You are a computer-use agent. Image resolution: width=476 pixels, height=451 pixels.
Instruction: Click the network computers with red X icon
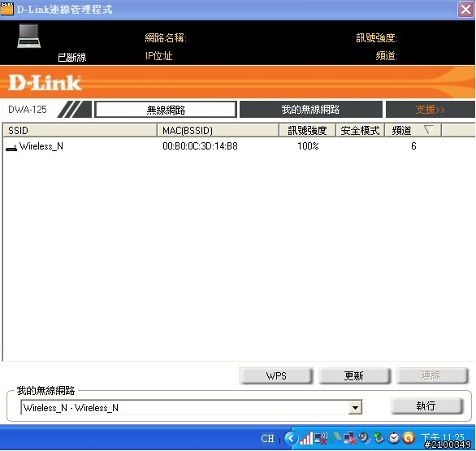tap(350, 438)
